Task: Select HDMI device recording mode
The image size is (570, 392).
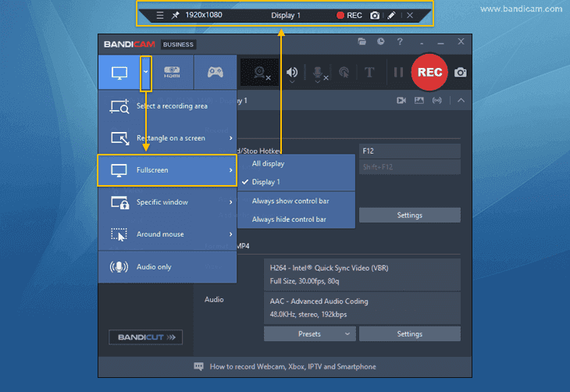Action: (172, 72)
